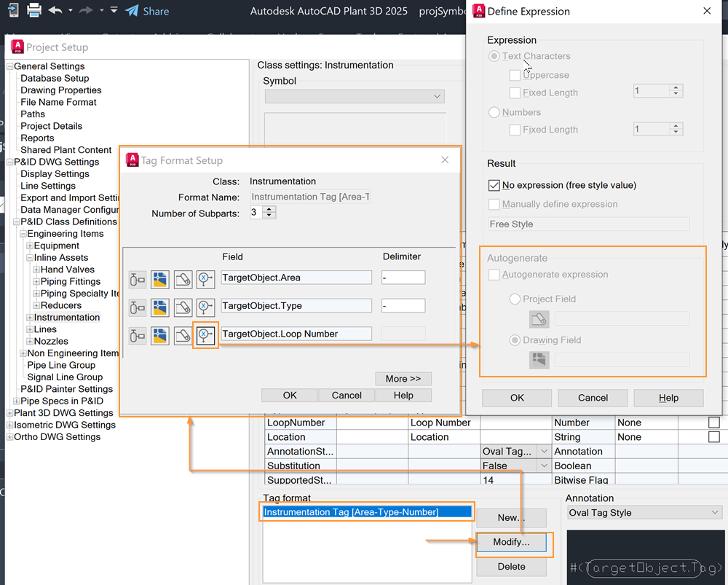
Task: Enable Autogenerate expression checkbox
Action: click(494, 275)
